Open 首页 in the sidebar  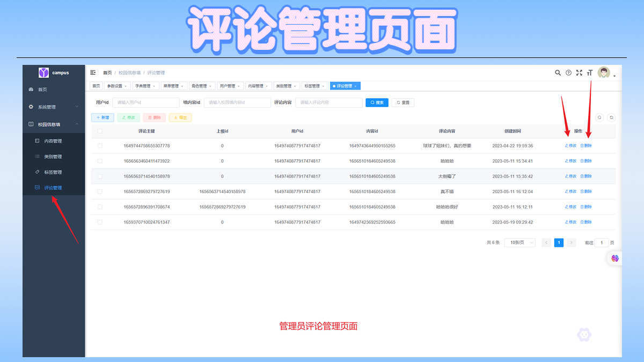tap(54, 90)
